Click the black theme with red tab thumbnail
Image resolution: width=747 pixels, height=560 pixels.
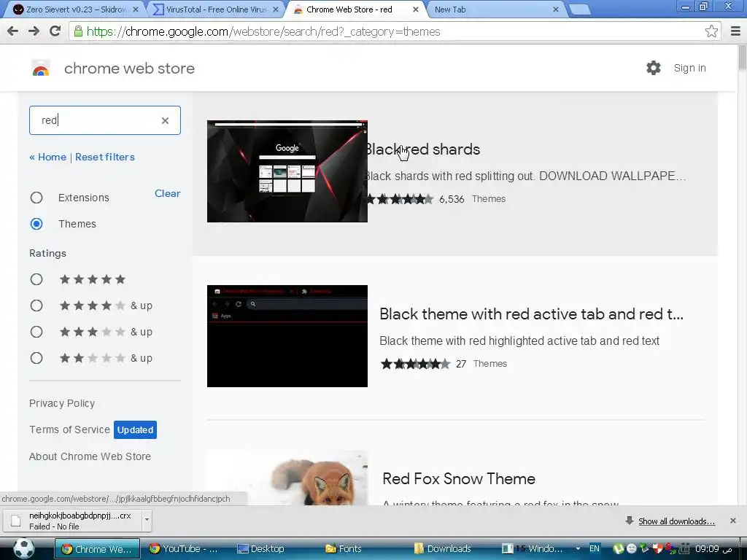pyautogui.click(x=287, y=335)
